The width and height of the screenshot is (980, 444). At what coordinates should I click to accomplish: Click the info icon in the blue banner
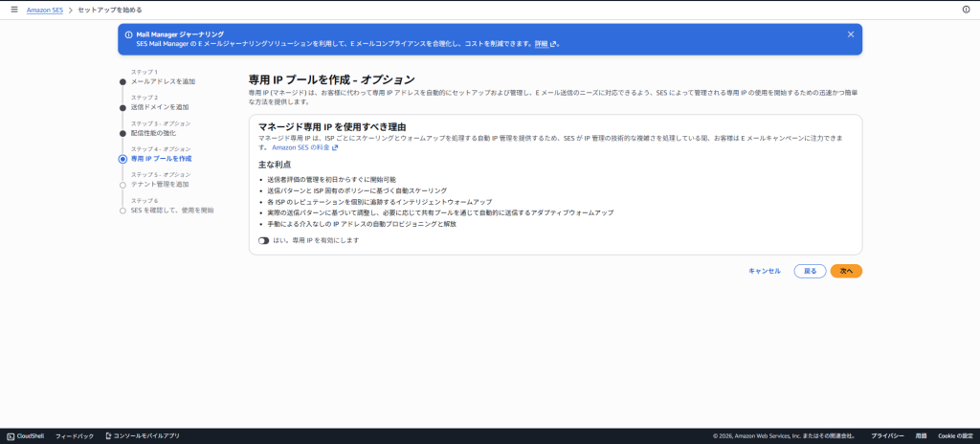pos(129,34)
